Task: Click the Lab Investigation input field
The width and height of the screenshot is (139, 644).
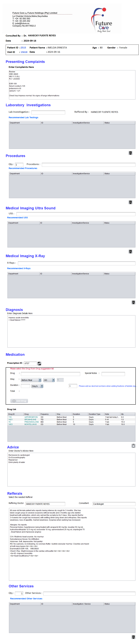Action: 48,112
